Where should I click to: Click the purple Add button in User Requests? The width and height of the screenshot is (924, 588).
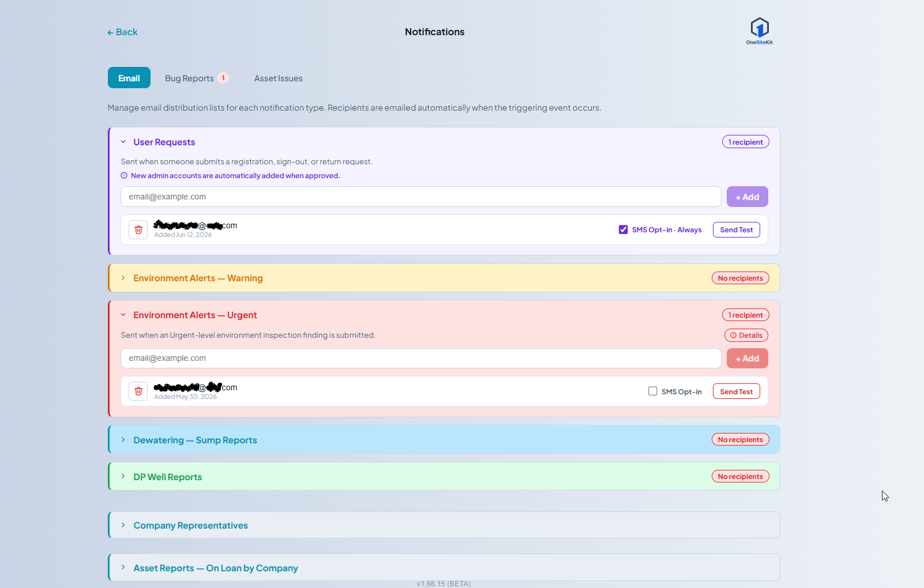click(x=748, y=197)
